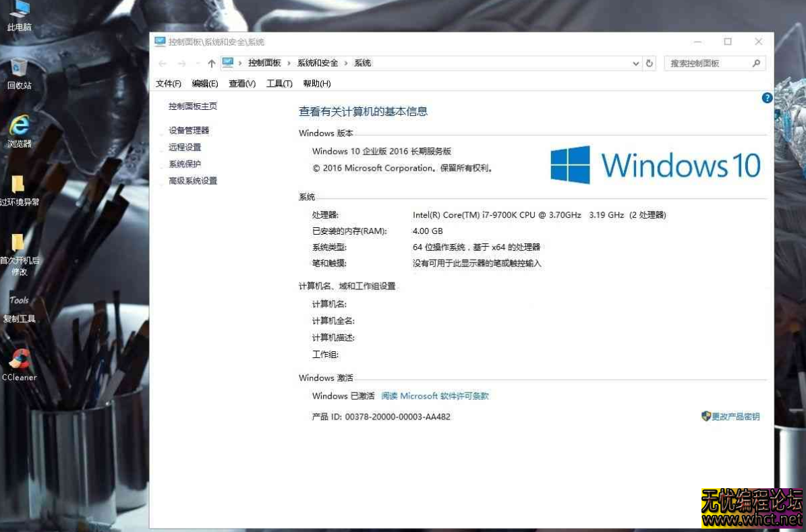This screenshot has width=806, height=532.
Task: Open the recent locations dropdown arrow
Action: (198, 63)
